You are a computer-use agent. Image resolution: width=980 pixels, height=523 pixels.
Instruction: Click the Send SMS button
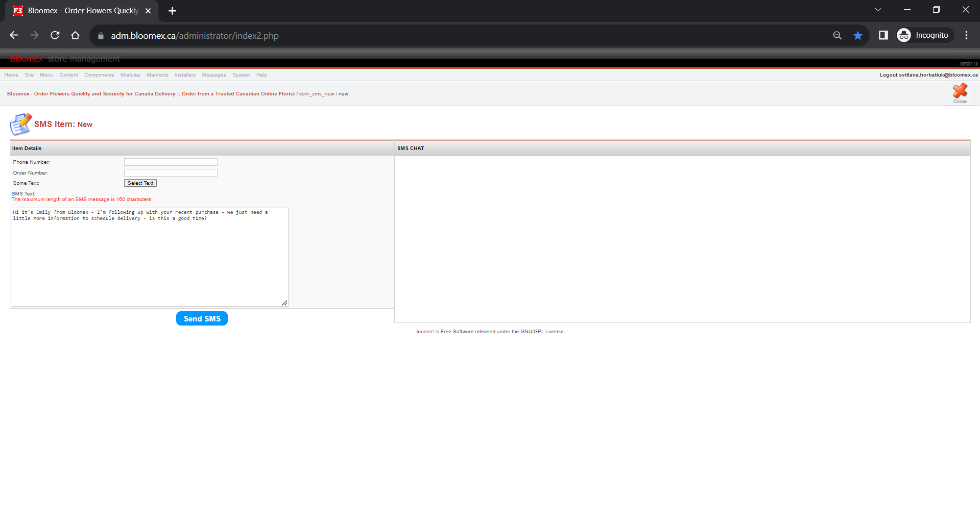coord(202,318)
